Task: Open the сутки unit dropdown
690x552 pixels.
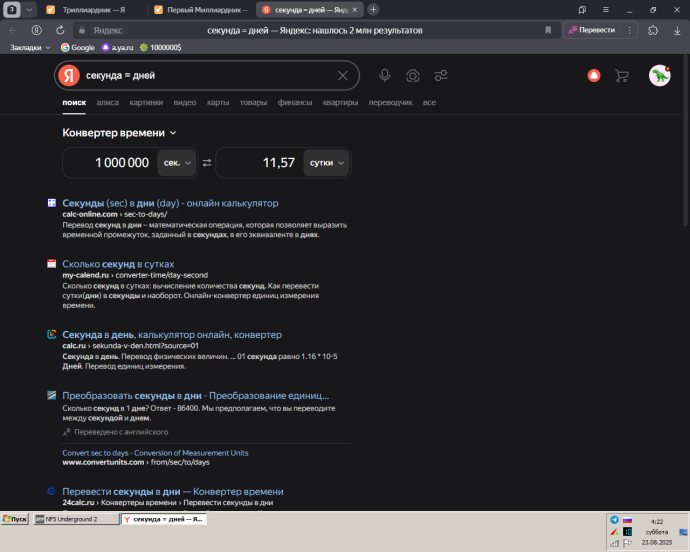Action: point(326,163)
